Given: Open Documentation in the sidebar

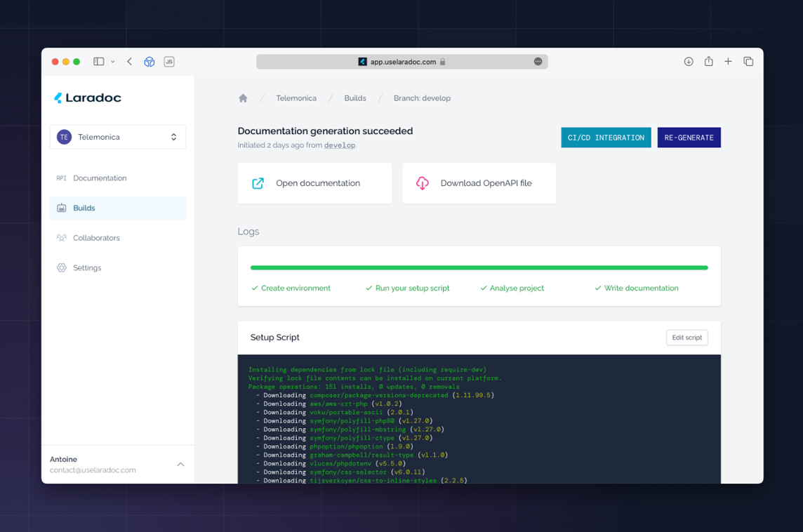Looking at the screenshot, I should point(118,178).
